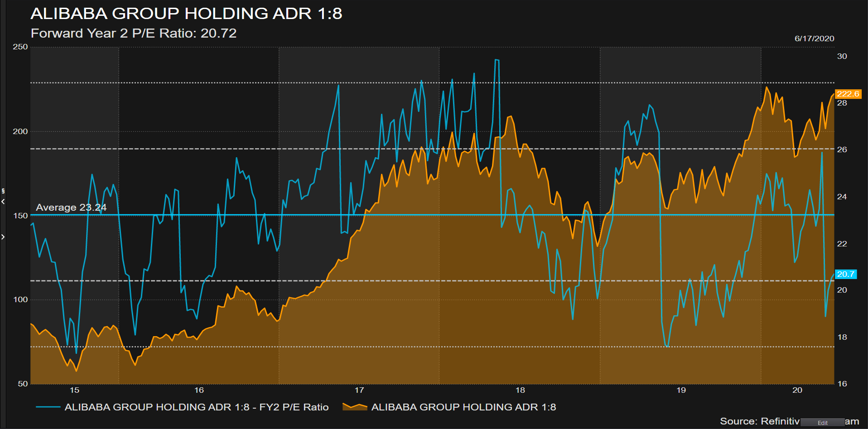Screen dimensions: 868x429
Task: Click the 28 value on the right P/E axis
Action: pos(842,103)
